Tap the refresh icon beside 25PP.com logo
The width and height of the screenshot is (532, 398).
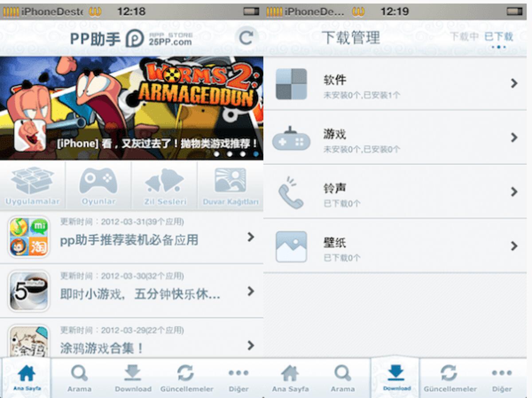247,38
